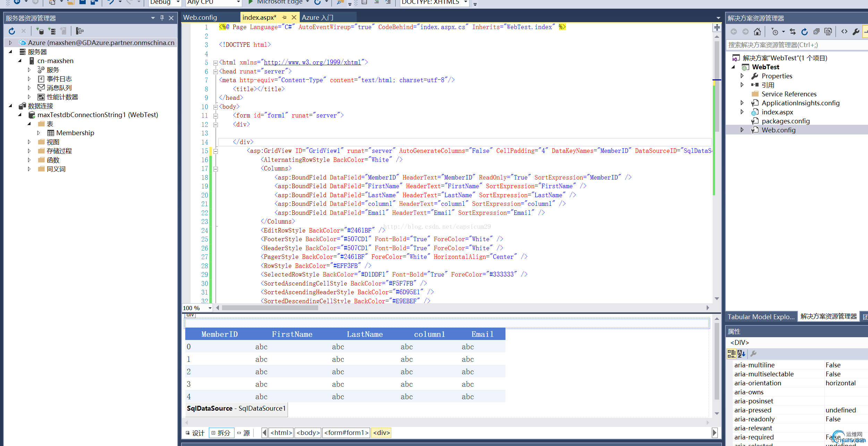Click the horizontal scrollbar of code editor
Screen dimensions: 868x446
coord(270,308)
